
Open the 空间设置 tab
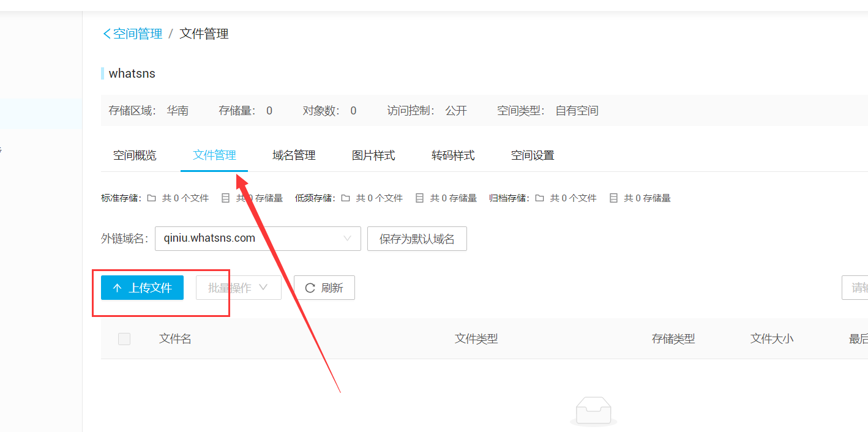coord(533,155)
